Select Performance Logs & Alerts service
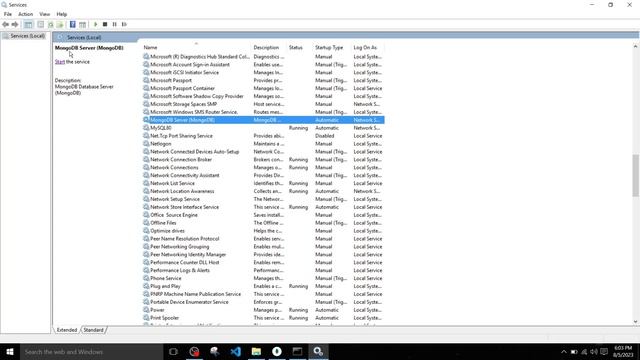Viewport: 640px width, 360px height. click(x=180, y=270)
